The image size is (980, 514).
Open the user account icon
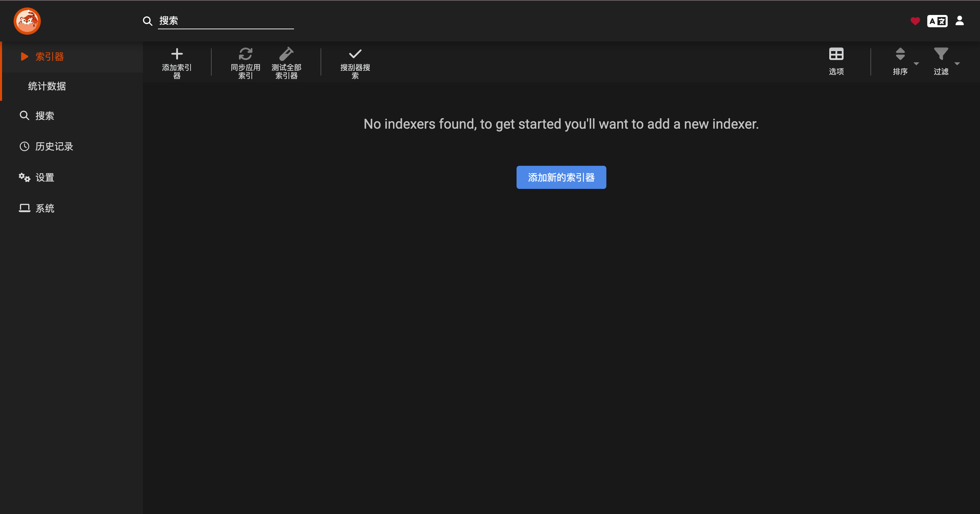point(960,20)
